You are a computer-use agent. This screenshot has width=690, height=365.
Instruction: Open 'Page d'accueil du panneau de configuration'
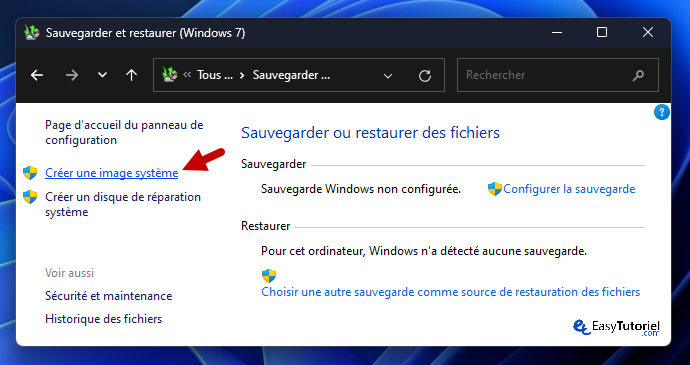tap(124, 133)
